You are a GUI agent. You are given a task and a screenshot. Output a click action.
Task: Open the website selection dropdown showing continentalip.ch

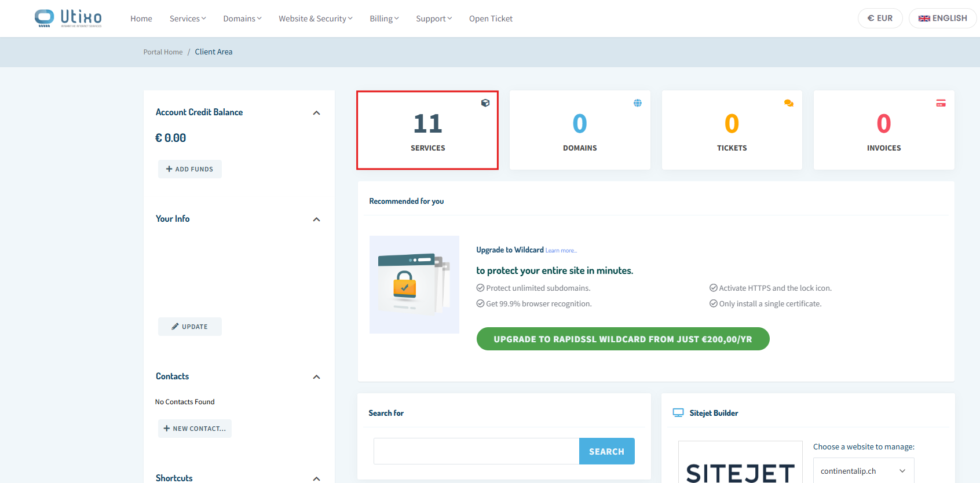pyautogui.click(x=863, y=471)
